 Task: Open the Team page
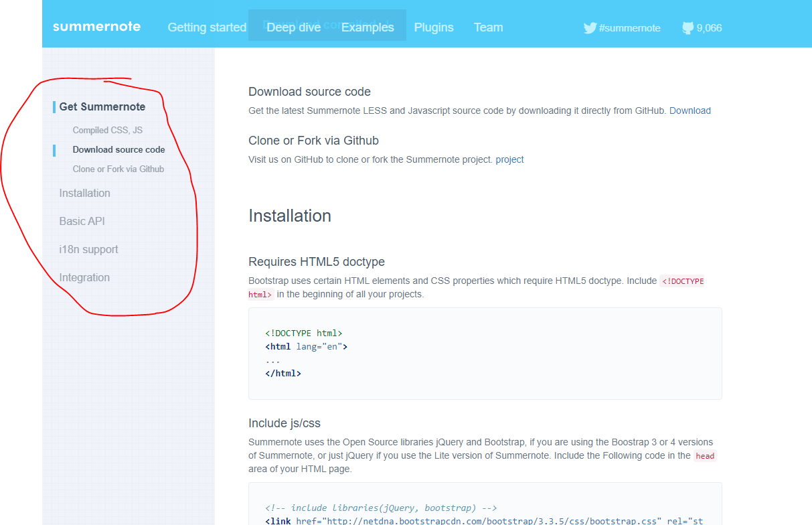tap(488, 27)
